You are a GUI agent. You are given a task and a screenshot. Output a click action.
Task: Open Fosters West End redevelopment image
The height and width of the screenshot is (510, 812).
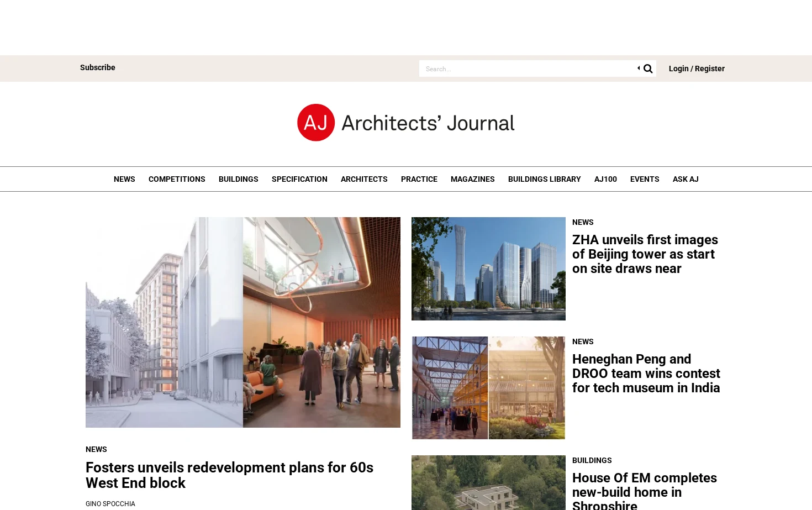(243, 322)
